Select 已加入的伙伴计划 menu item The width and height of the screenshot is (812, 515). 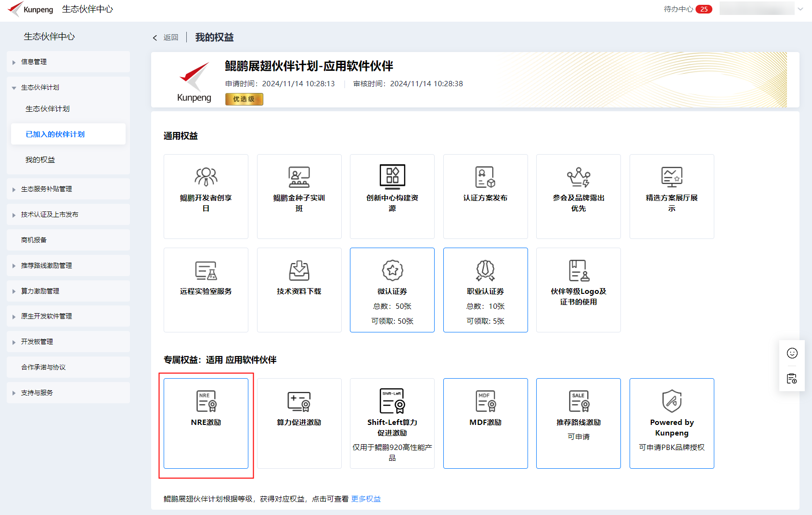pos(68,134)
